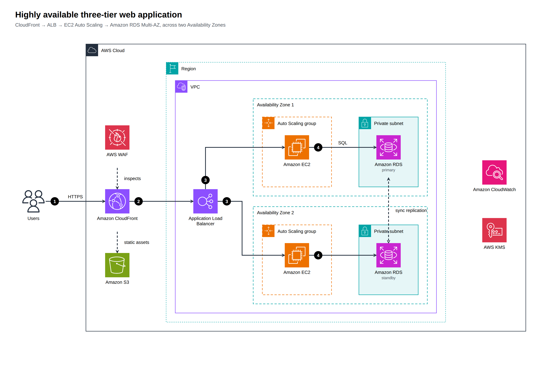
Task: Select the 'inspects' edge label
Action: [x=132, y=179]
